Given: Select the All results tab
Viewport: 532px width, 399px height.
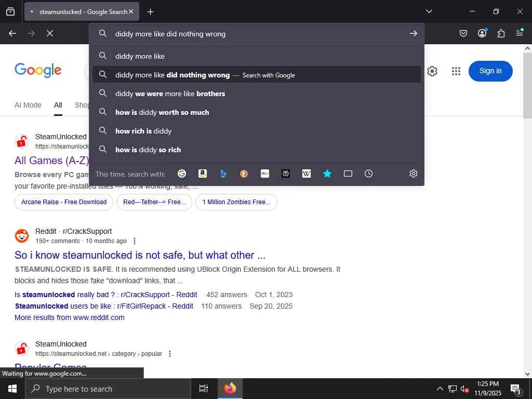Looking at the screenshot, I should pos(58,105).
